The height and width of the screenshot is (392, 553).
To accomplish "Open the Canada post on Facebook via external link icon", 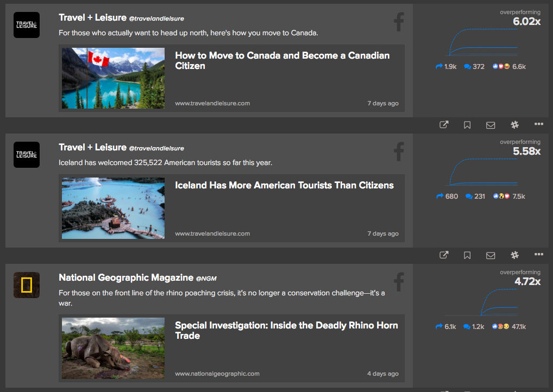I will tap(443, 124).
